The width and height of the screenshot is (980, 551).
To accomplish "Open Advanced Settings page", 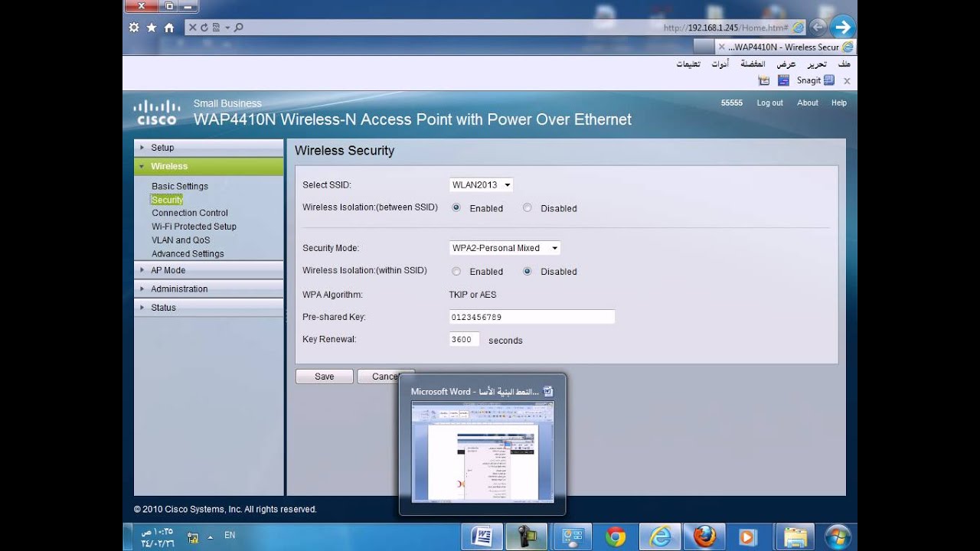I will (x=188, y=254).
